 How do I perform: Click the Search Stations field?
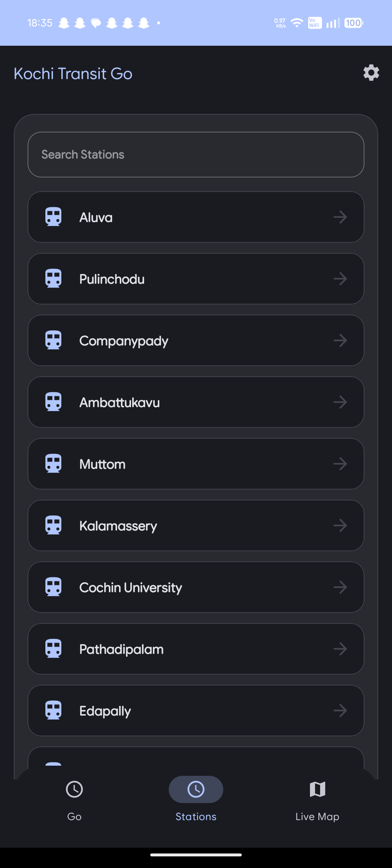pos(196,155)
